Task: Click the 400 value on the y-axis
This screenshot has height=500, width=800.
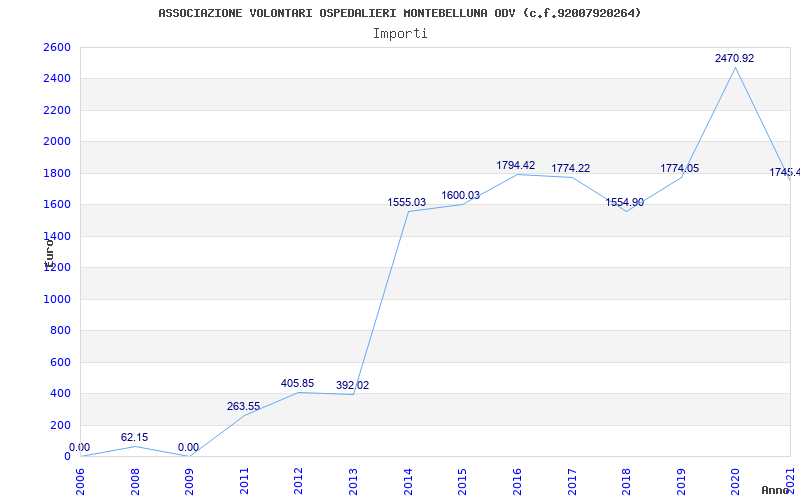Action: [60, 394]
